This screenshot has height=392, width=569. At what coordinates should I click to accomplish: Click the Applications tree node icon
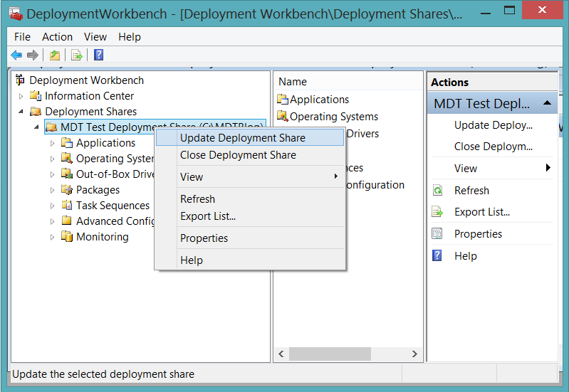pos(67,142)
